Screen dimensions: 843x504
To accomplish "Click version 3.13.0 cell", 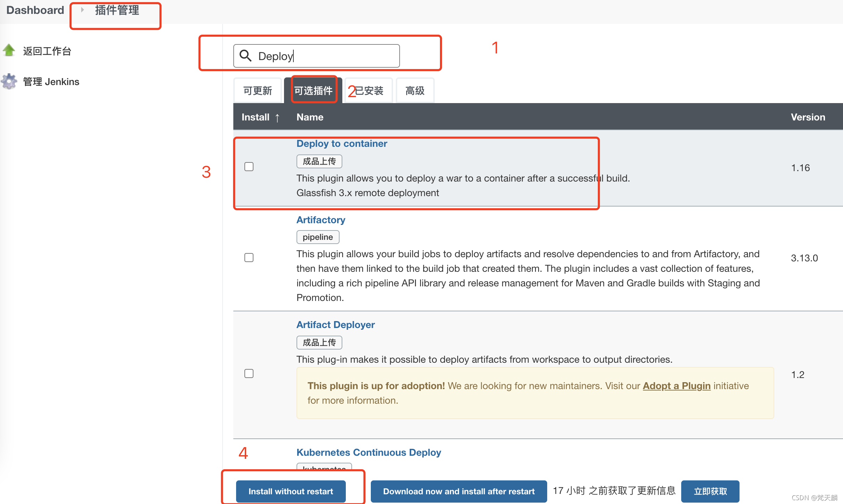I will click(x=804, y=258).
